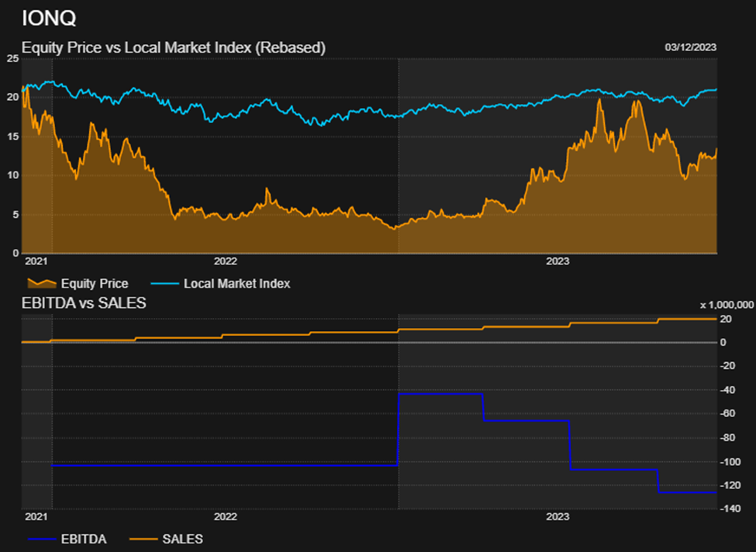Click the orange Equity Price legend swatch

[x=42, y=284]
